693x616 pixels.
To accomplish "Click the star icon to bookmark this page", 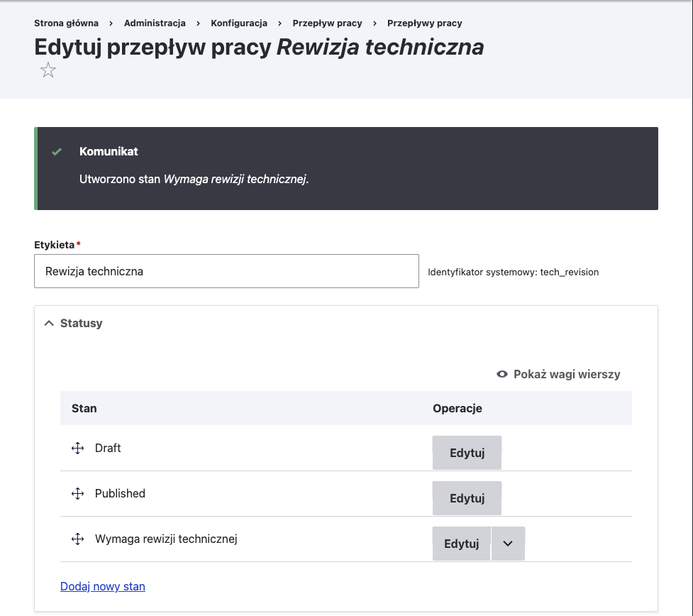I will (x=48, y=70).
